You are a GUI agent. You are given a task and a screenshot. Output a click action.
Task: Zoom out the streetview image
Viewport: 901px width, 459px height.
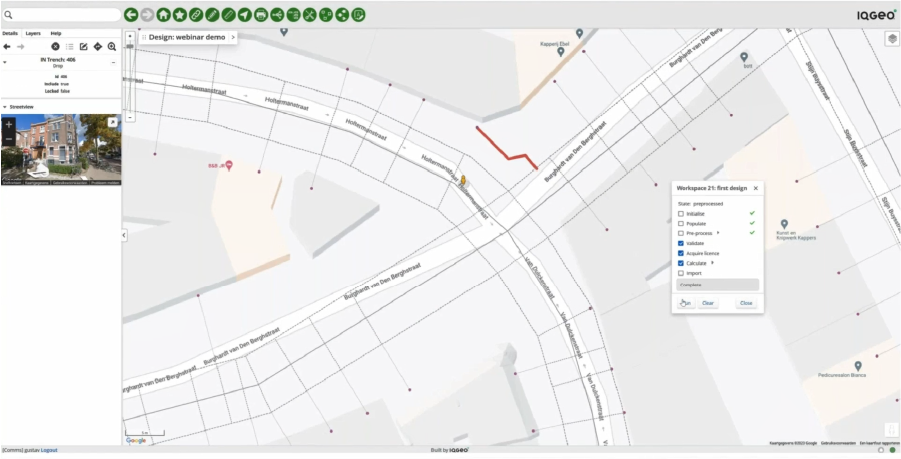click(x=9, y=139)
